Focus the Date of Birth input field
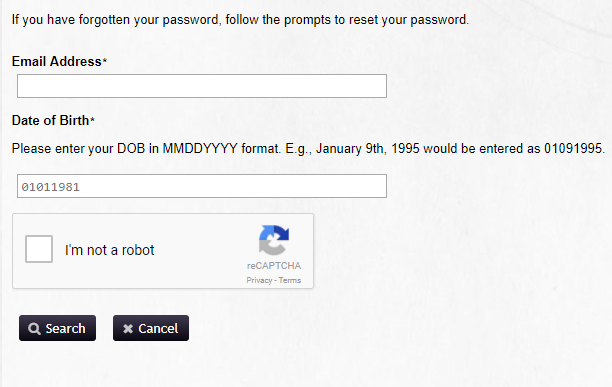Viewport: 612px width, 387px height. pos(202,186)
